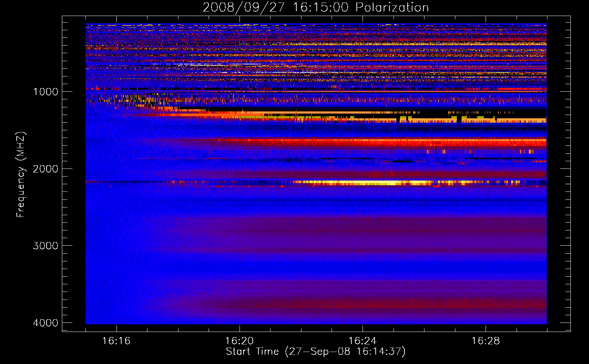Click the 16:28 time tick label
This screenshot has width=589, height=364.
(x=486, y=341)
